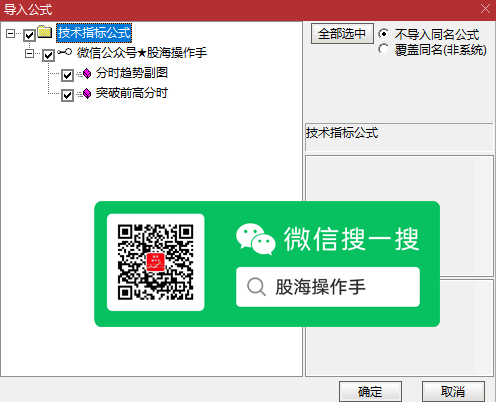
Task: Uncheck the 技术指标公式 root checkbox
Action: coord(29,35)
